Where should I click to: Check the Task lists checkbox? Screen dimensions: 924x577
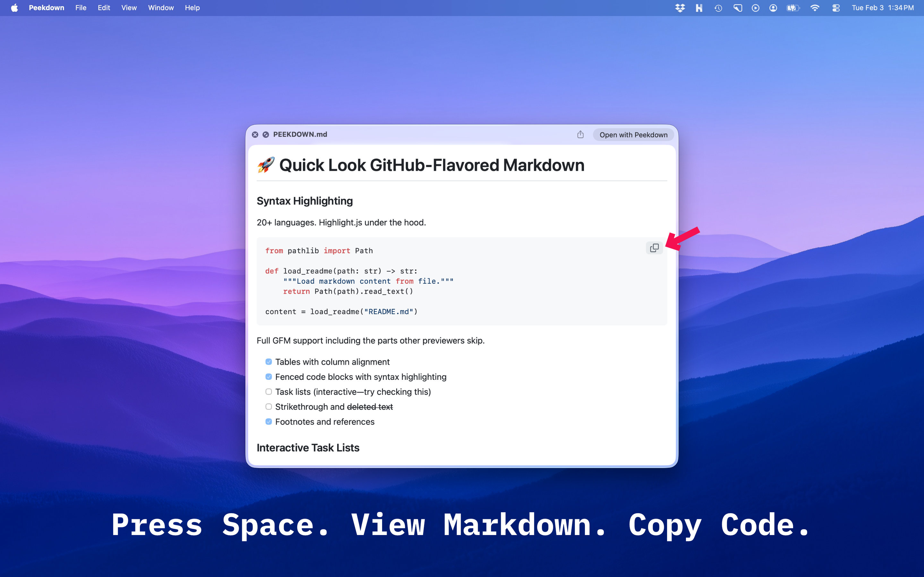click(269, 391)
